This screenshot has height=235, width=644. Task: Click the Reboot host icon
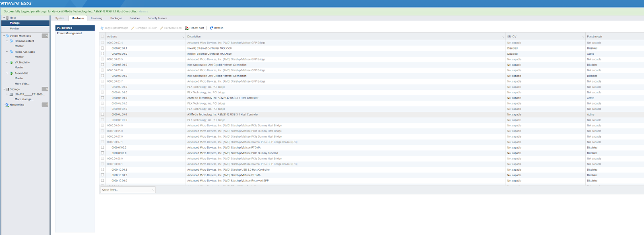(x=187, y=28)
